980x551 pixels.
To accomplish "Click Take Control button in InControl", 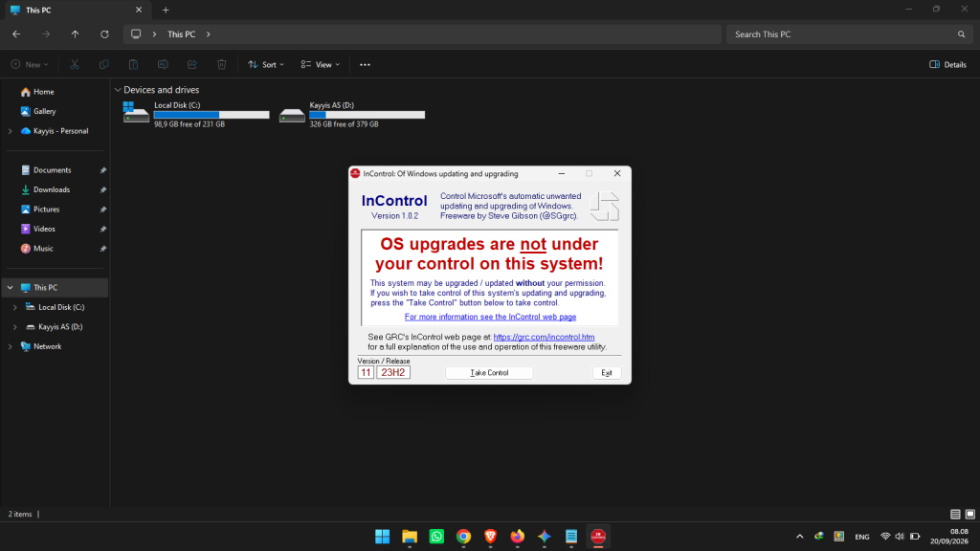I will click(489, 372).
